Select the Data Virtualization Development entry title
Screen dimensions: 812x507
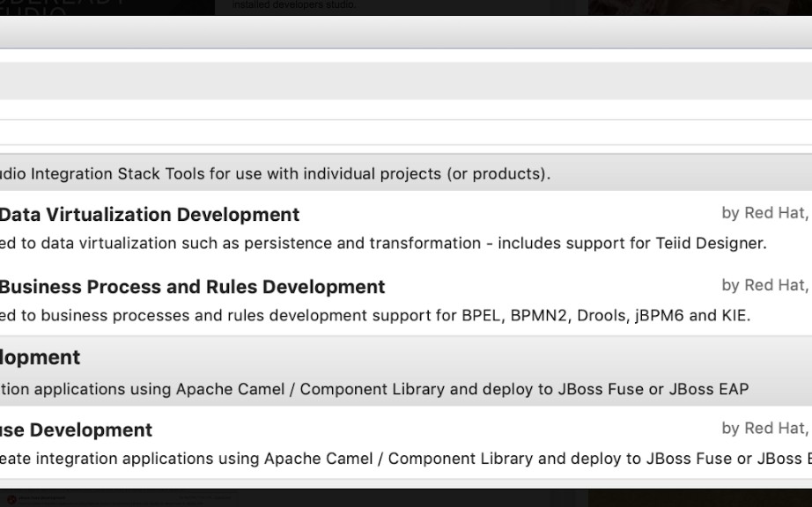pos(150,215)
